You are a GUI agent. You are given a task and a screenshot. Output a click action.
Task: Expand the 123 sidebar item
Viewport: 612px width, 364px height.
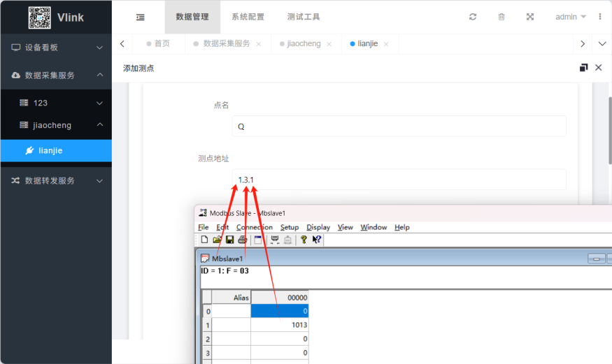pyautogui.click(x=56, y=103)
